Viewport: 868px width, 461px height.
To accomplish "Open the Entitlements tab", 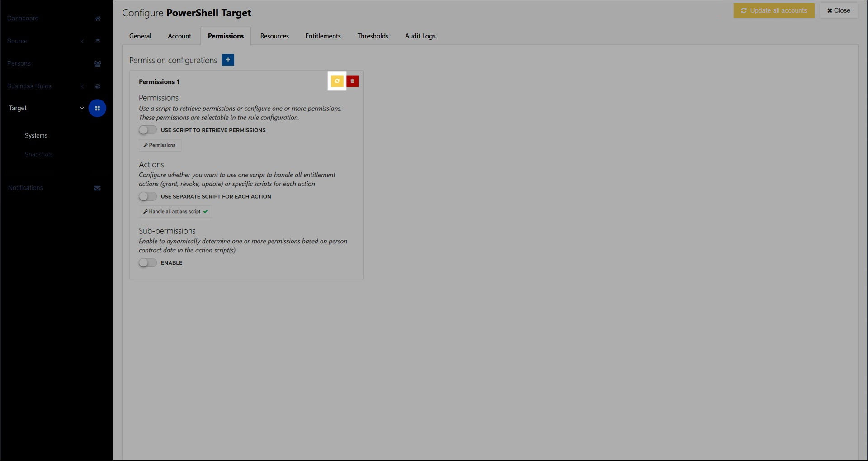I will pos(323,36).
